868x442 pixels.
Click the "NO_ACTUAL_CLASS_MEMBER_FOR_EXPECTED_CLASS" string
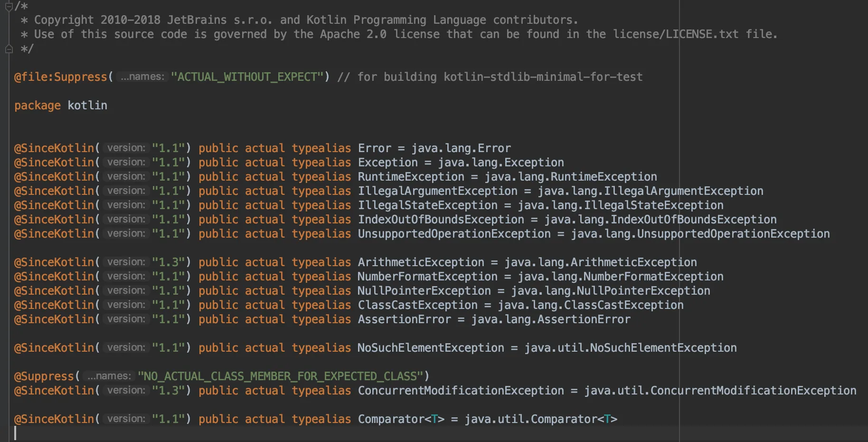(x=281, y=376)
